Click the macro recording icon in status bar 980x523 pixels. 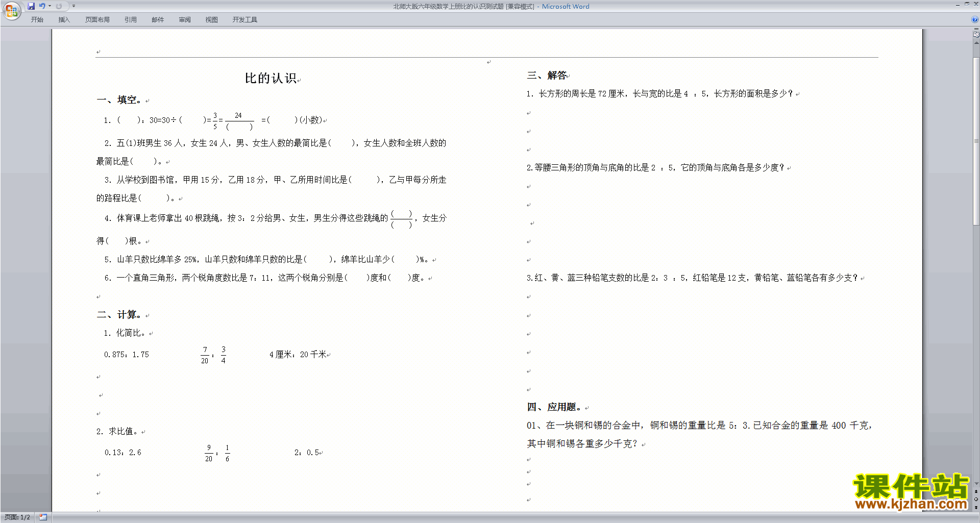tap(43, 517)
